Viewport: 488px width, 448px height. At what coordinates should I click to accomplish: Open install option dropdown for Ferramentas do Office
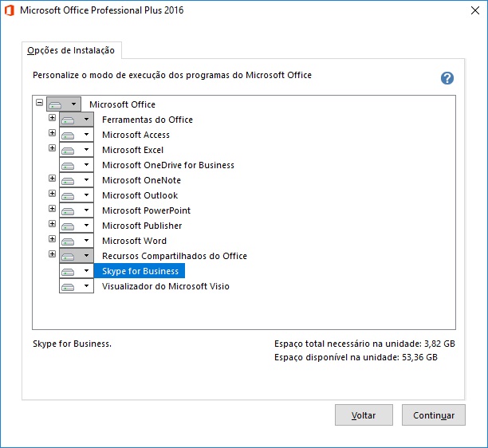77,119
